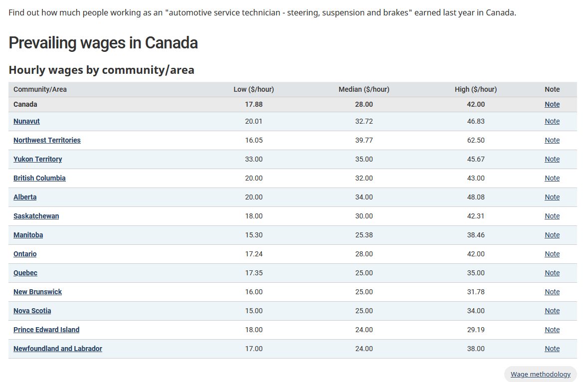Go to Manitoba wages page

(28, 235)
